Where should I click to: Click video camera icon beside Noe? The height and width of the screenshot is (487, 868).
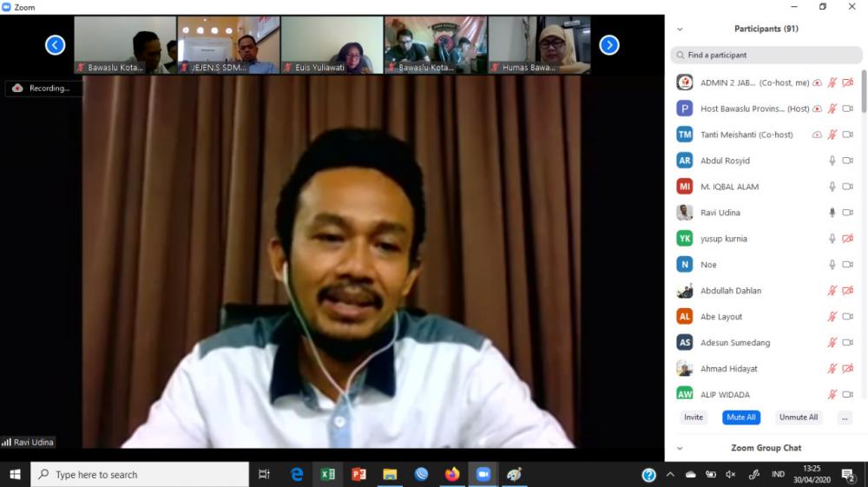[847, 265]
